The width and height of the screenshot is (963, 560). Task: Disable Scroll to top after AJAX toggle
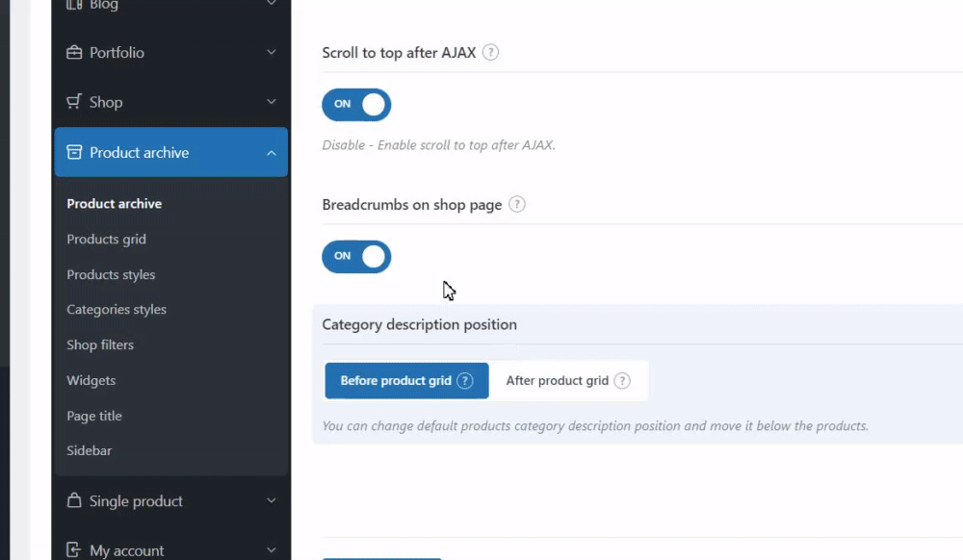(x=356, y=104)
